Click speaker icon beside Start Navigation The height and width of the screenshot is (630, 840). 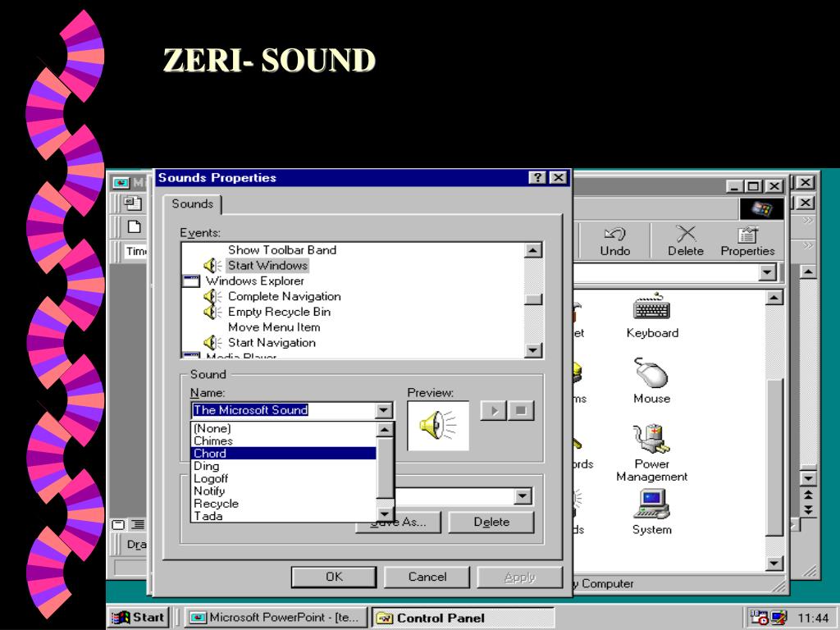212,342
